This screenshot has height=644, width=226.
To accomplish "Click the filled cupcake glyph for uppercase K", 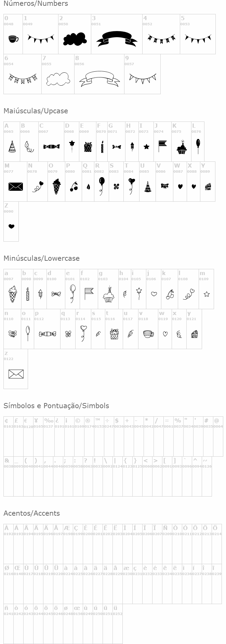I will coord(182,147).
